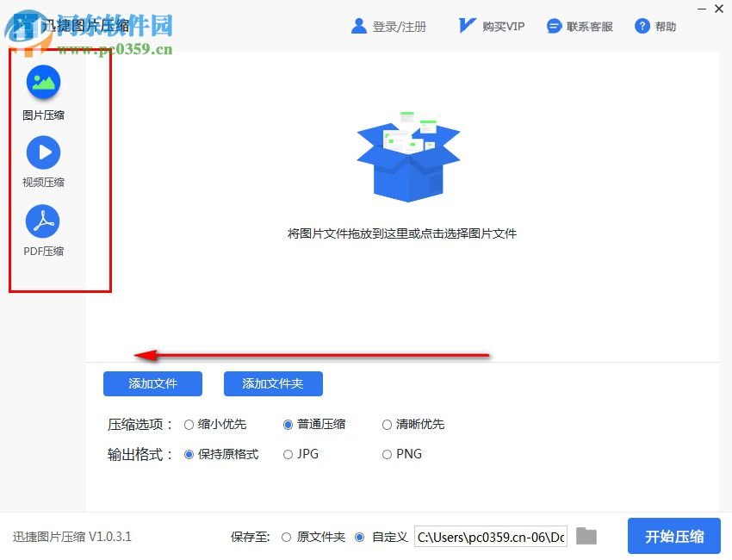Select 原文件夹 as save location
The height and width of the screenshot is (560, 732).
[x=286, y=536]
